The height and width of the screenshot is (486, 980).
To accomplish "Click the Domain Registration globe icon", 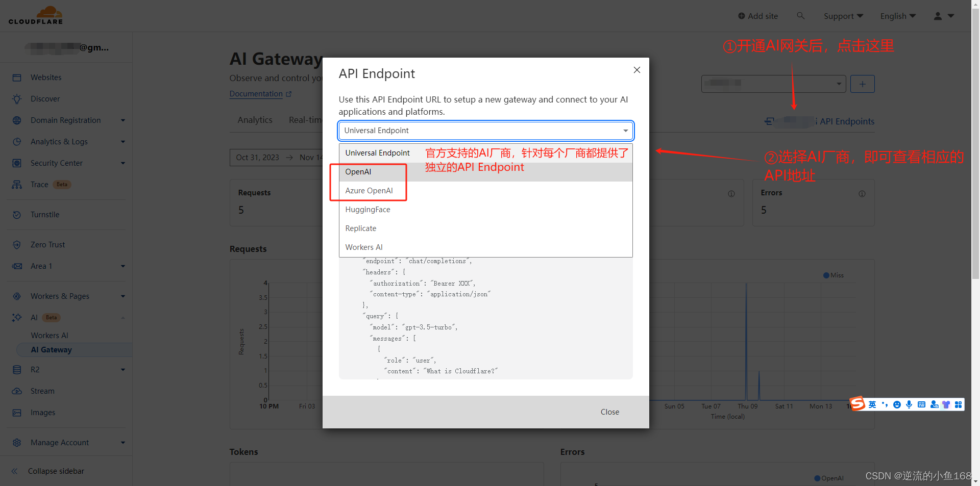I will [x=17, y=120].
